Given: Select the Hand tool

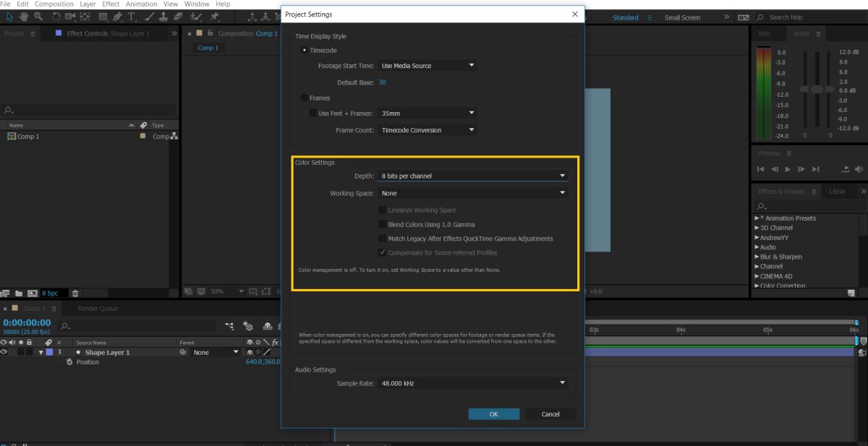Looking at the screenshot, I should pos(24,17).
